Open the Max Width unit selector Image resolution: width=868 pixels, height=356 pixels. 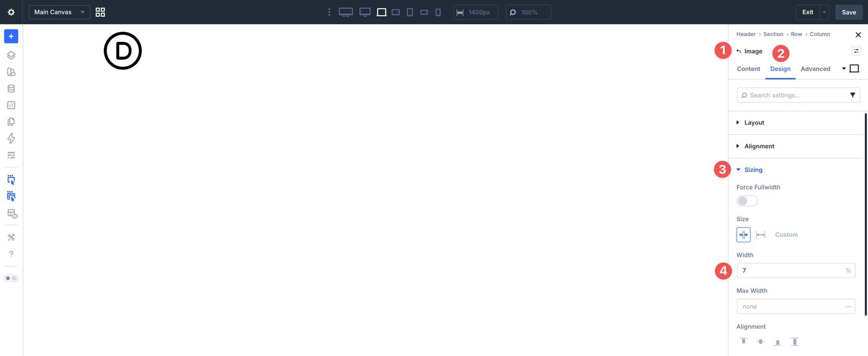coord(848,307)
